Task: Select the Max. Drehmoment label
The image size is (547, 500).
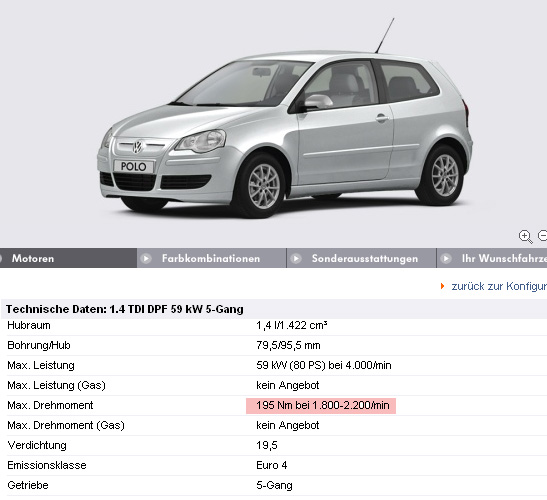Action: click(x=50, y=405)
